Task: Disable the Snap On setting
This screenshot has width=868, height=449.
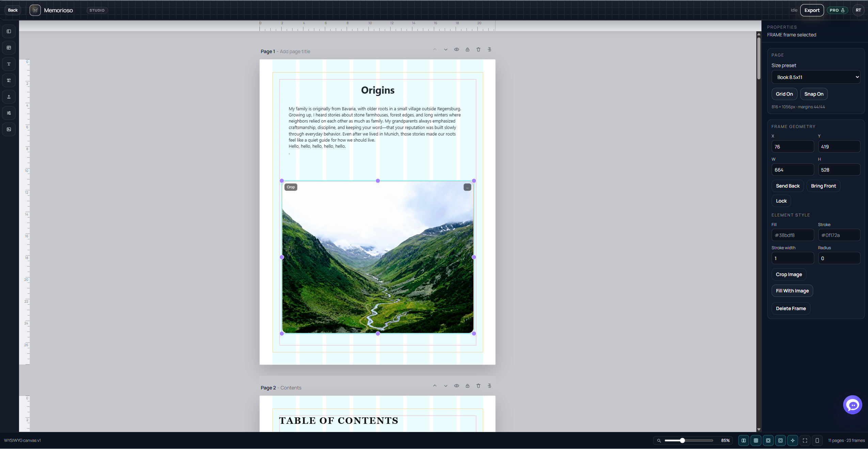Action: click(814, 94)
